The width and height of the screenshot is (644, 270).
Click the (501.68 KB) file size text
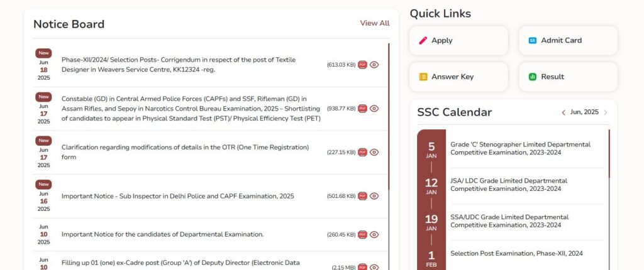[341, 196]
